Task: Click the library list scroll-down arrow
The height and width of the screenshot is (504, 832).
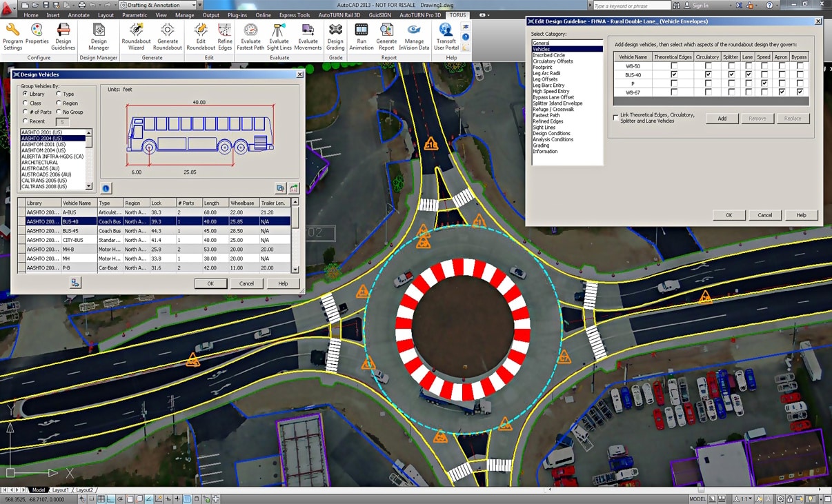Action: click(89, 186)
